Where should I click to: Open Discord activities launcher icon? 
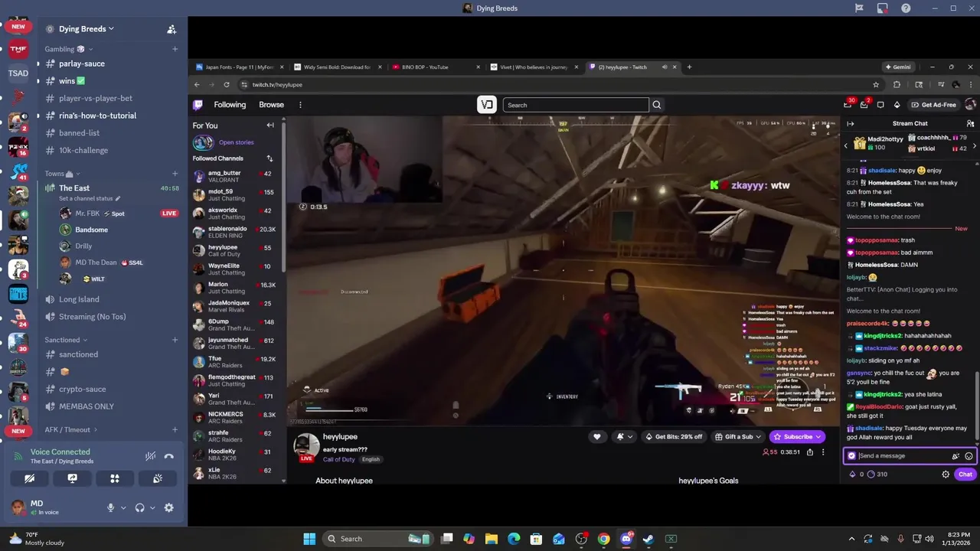coord(115,478)
